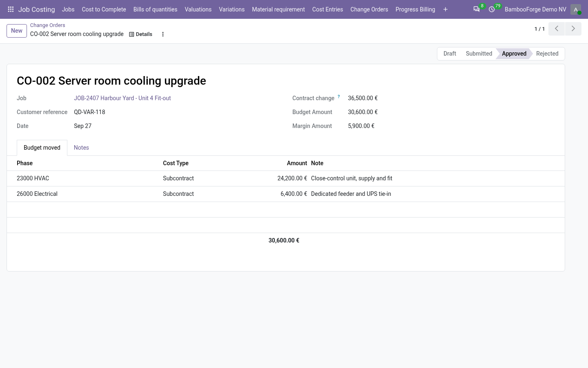Click the 1 / 1 pager counter

click(x=539, y=29)
